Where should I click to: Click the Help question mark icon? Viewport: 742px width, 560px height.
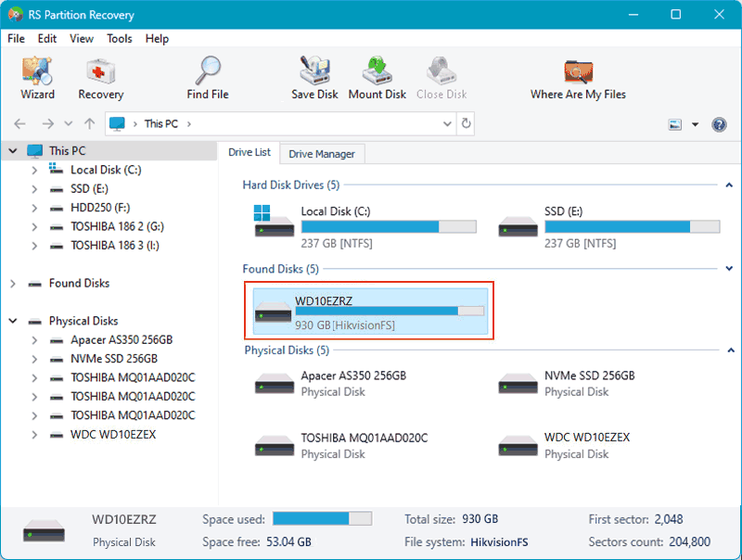tap(721, 123)
